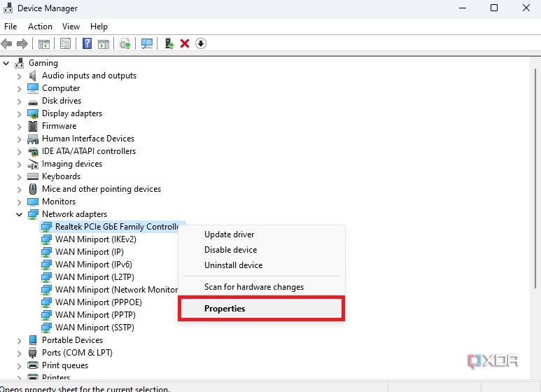
Task: Select WAN Miniport (IPv6)
Action: pos(94,265)
